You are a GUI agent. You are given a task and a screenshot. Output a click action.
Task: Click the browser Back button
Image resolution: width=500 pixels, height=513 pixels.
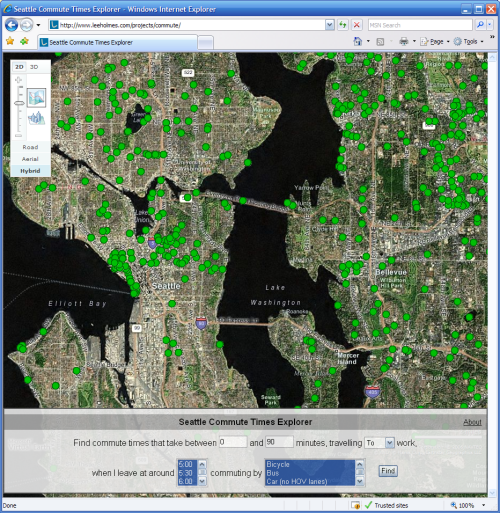[x=12, y=25]
